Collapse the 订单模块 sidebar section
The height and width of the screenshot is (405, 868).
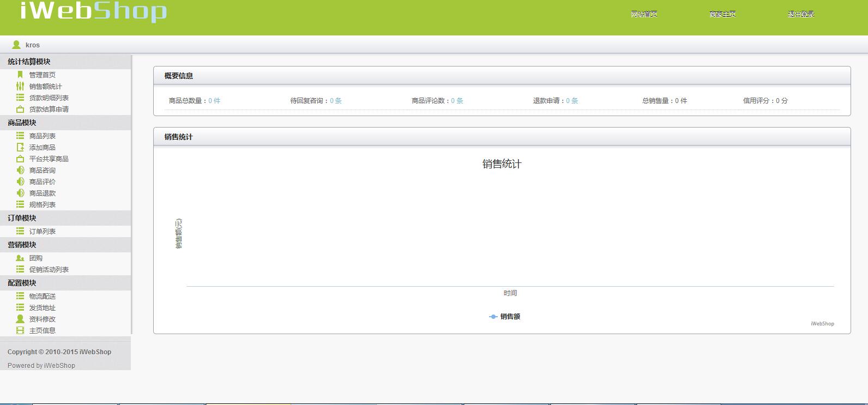pos(65,217)
